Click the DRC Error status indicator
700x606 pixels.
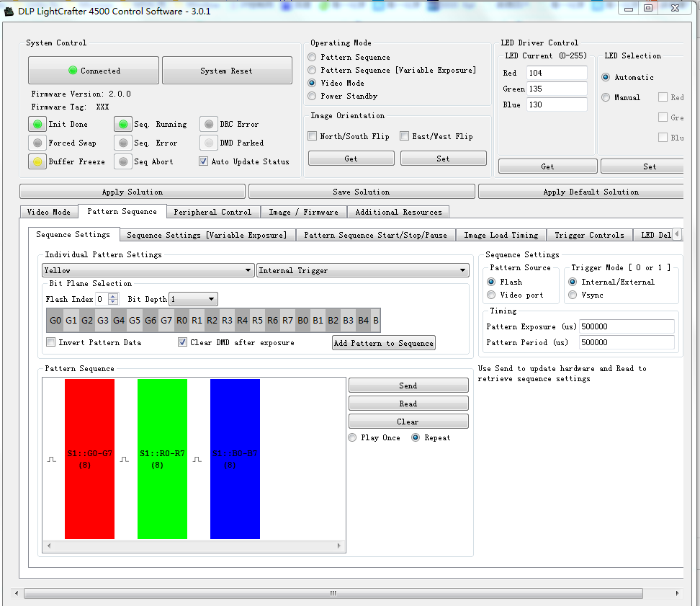(x=209, y=125)
